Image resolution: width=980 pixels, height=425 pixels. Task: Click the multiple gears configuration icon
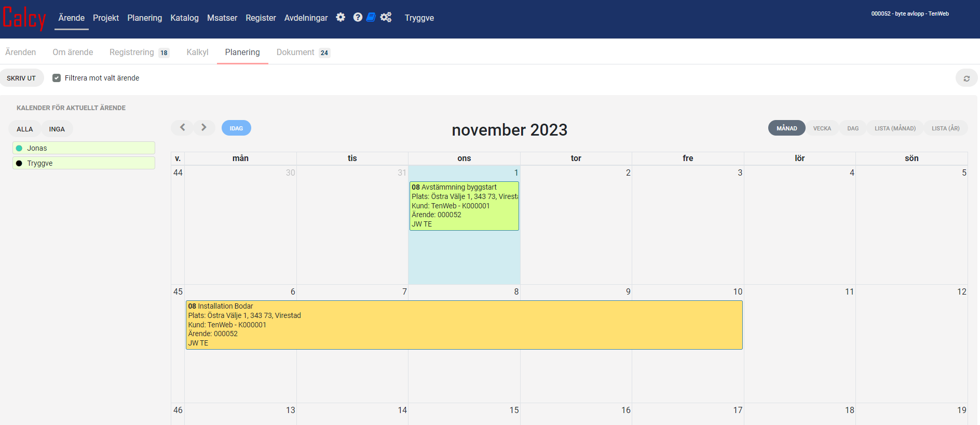pos(386,17)
